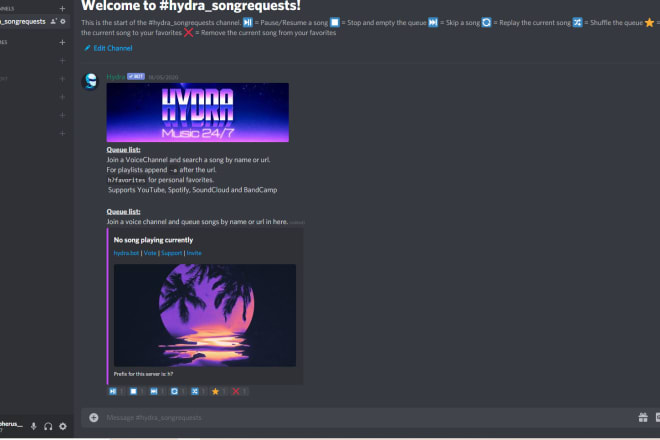
Task: Click the first underlined 'Queue list:' heading
Action: click(123, 149)
